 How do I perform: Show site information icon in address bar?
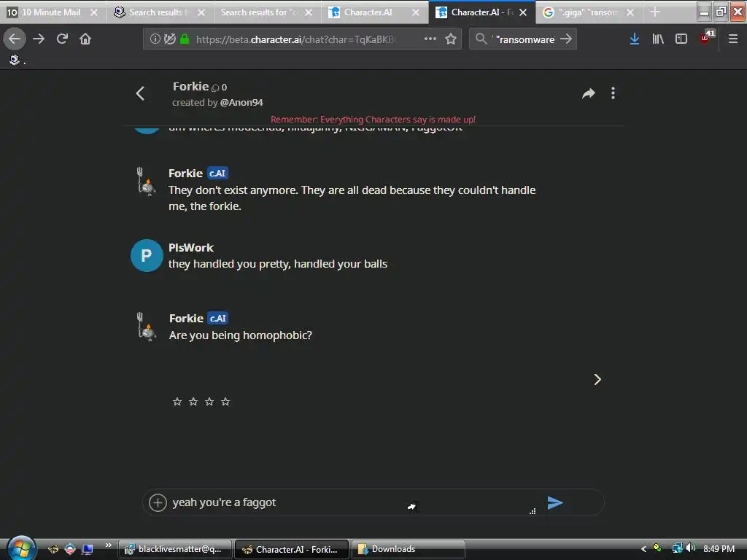click(155, 39)
